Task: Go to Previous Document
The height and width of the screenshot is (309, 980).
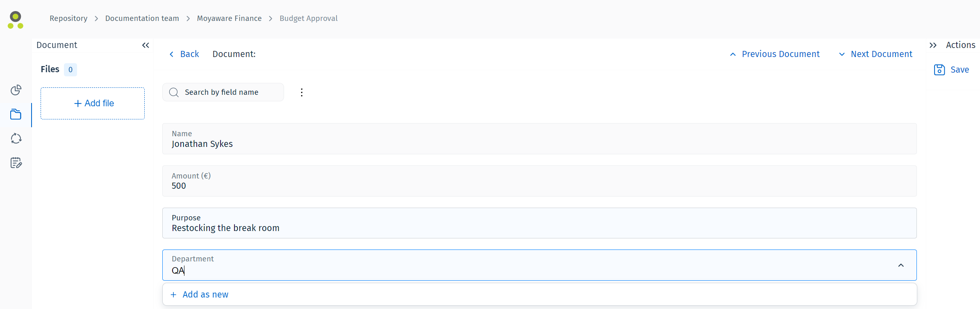Action: click(775, 54)
